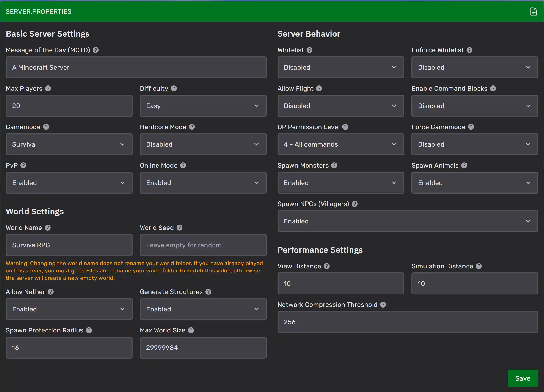
Task: Expand the Whitelist dropdown
Action: point(340,67)
